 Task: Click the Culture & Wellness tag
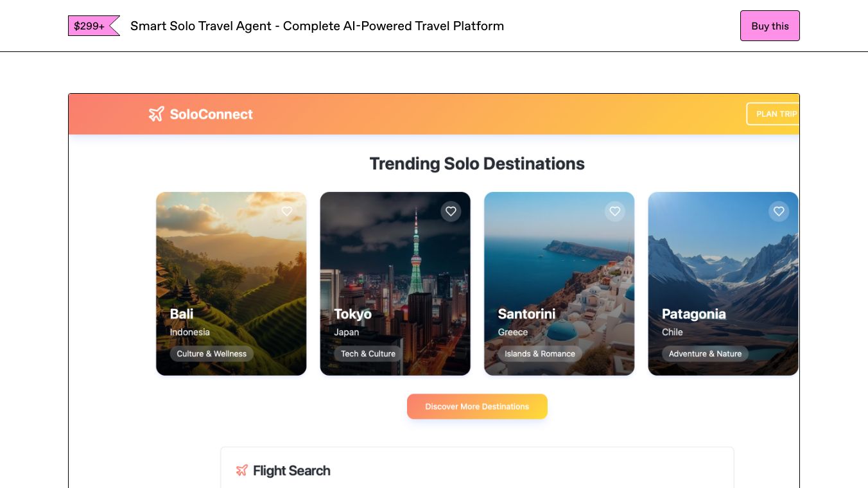tap(212, 354)
